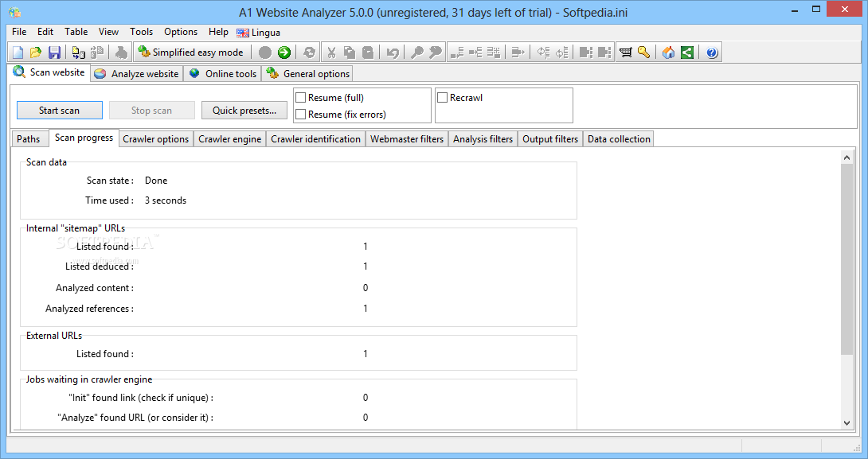Enable the Resume (full) checkbox

pyautogui.click(x=300, y=98)
